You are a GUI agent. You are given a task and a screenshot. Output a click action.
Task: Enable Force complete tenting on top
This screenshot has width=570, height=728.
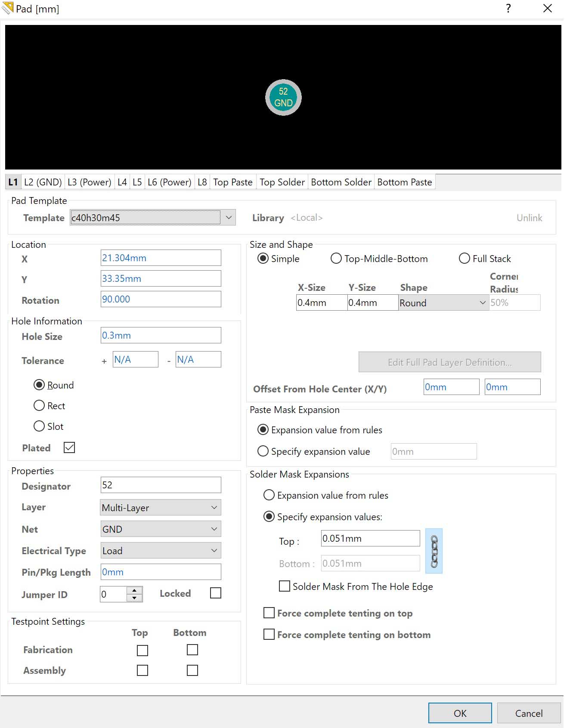pos(269,613)
